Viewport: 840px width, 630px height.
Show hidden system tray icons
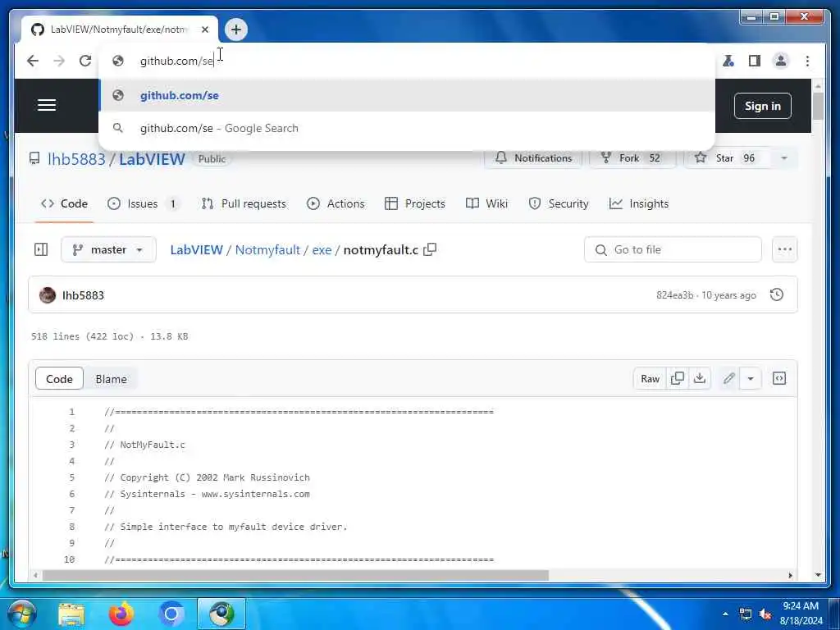(725, 614)
